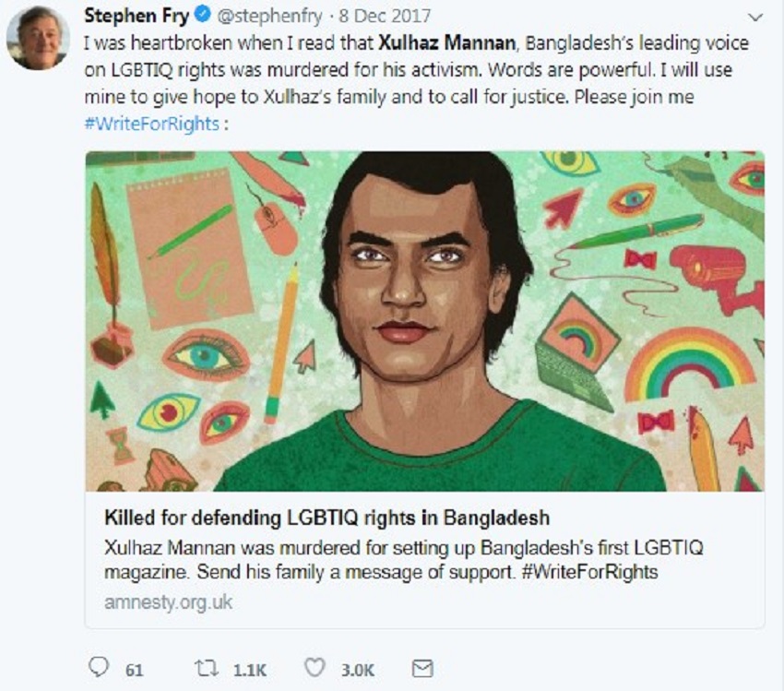Open the tweet's 8 Dec 2017 timestamp
This screenshot has width=784, height=691.
pyautogui.click(x=370, y=18)
